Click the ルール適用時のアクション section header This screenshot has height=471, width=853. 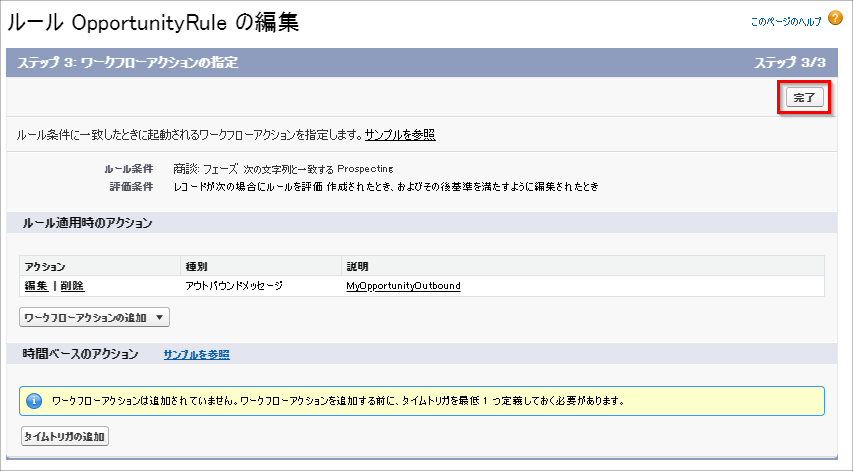coord(87,223)
